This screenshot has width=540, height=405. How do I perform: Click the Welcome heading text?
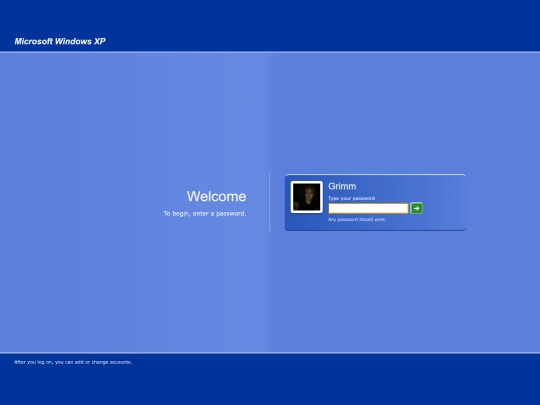pyautogui.click(x=217, y=196)
